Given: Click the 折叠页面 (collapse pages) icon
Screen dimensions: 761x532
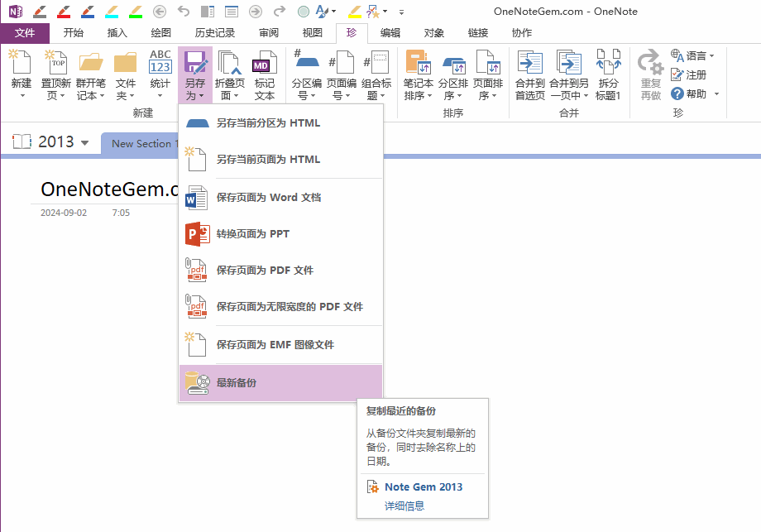Looking at the screenshot, I should tap(230, 62).
